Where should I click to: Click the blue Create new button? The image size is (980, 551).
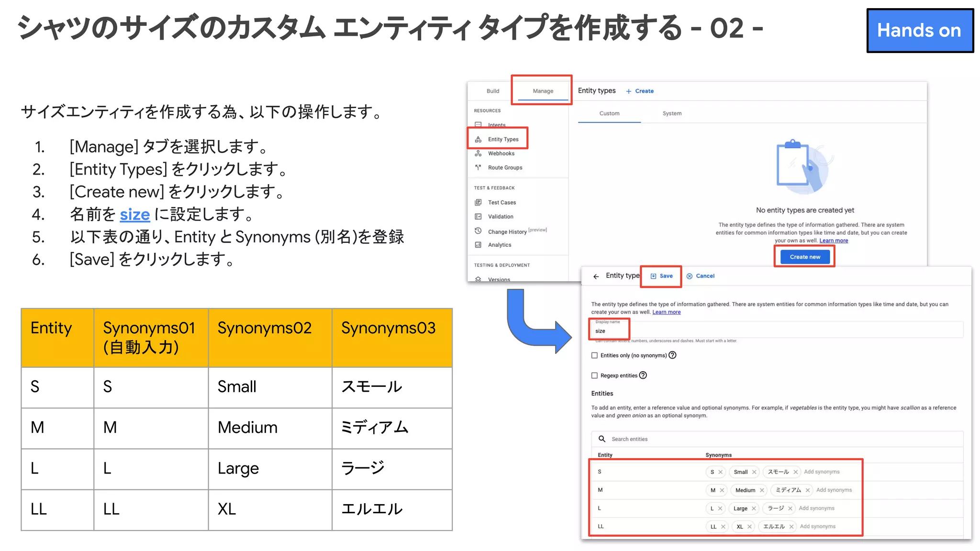tap(805, 257)
